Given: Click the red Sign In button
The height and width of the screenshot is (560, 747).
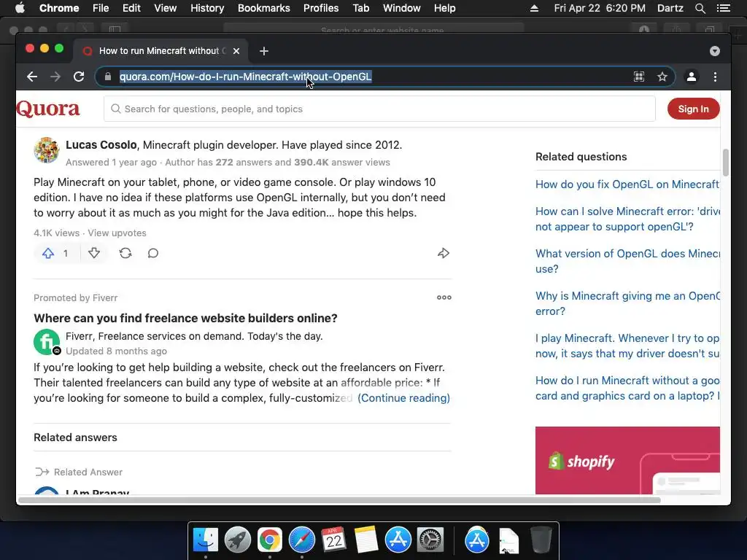Looking at the screenshot, I should click(x=693, y=109).
